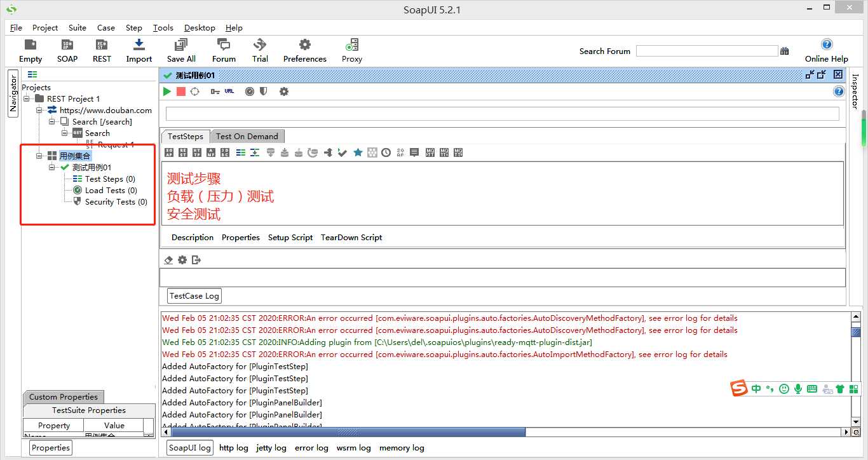
Task: Add a Delay step via clock icon
Action: coord(386,152)
